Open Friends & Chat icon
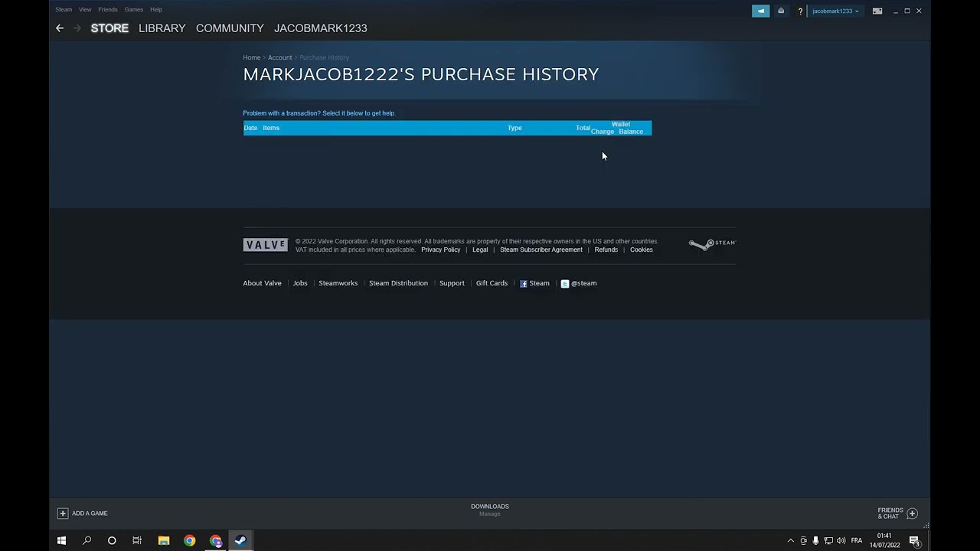The height and width of the screenshot is (551, 980). pyautogui.click(x=912, y=514)
